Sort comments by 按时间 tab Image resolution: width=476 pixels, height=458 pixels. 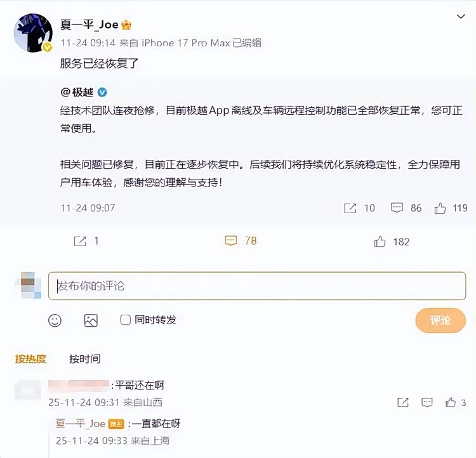(x=84, y=359)
